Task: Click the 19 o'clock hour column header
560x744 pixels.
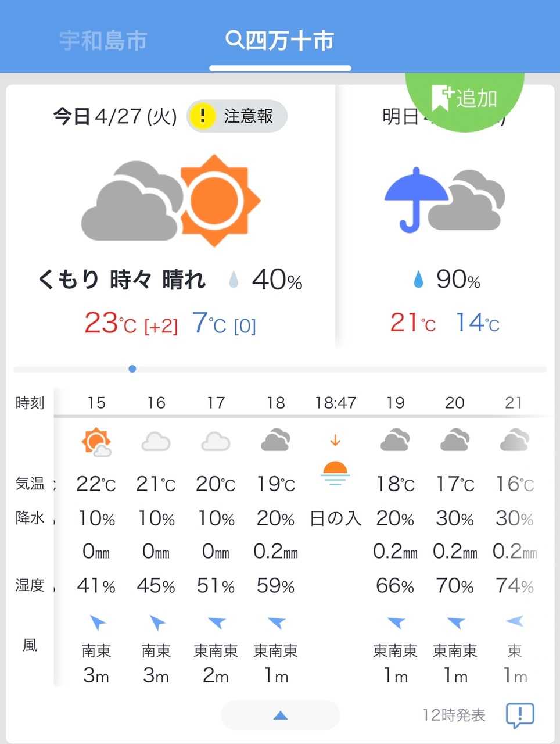Action: pyautogui.click(x=395, y=402)
